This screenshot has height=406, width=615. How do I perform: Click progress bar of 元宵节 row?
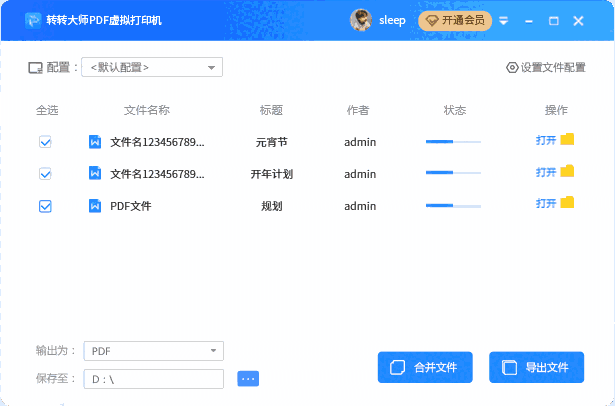(453, 142)
